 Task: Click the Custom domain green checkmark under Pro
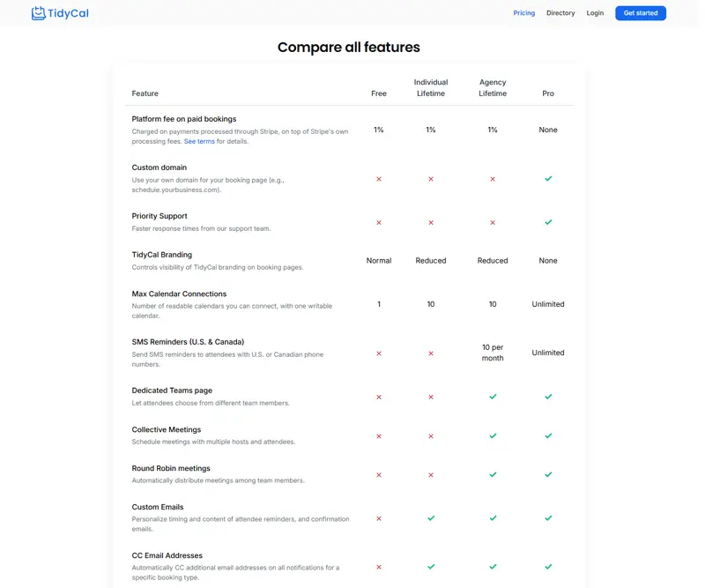pyautogui.click(x=548, y=179)
